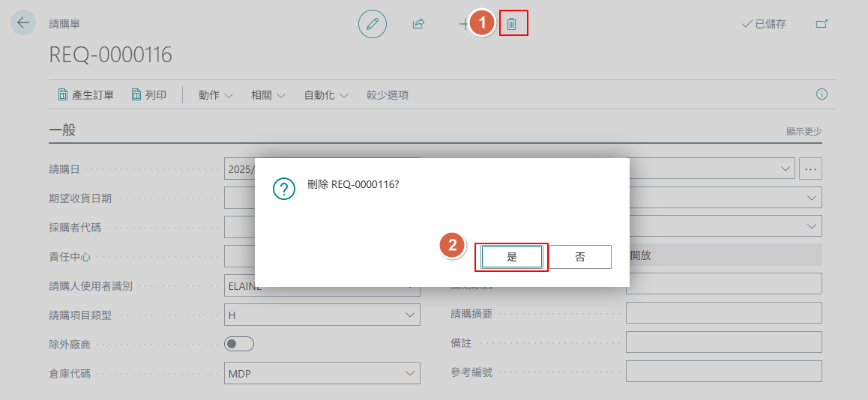Click the 請購摘要 input field
The width and height of the screenshot is (868, 400).
(x=723, y=313)
